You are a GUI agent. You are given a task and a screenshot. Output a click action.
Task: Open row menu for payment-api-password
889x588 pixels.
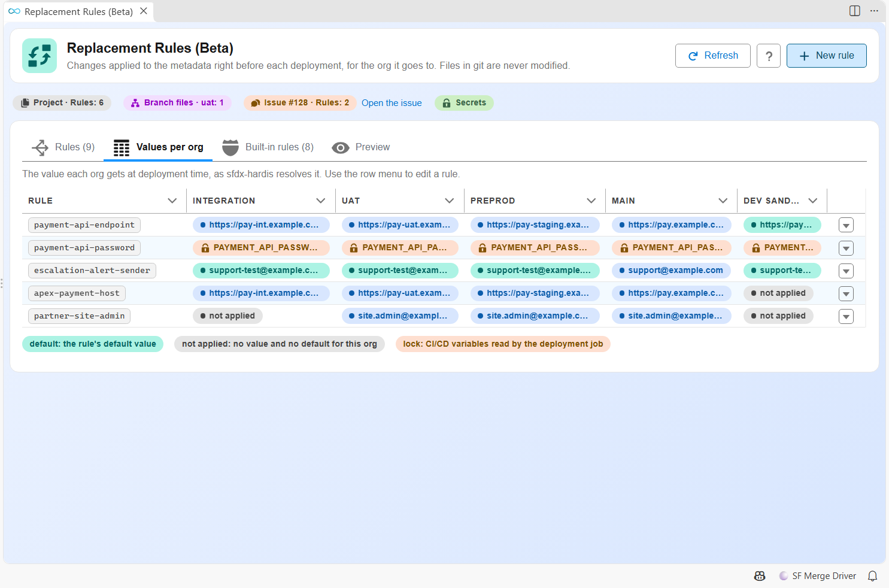point(846,248)
